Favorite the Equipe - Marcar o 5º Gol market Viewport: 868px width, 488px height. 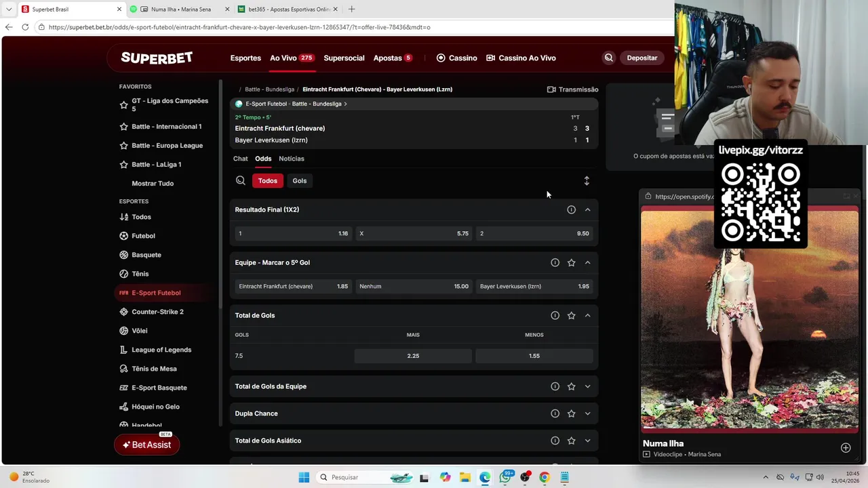[x=571, y=263]
